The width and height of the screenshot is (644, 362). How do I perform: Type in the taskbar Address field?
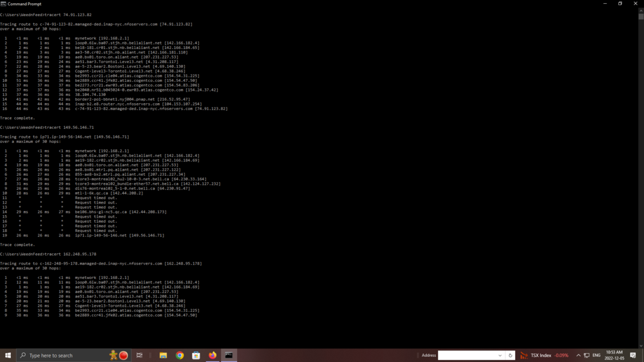(467, 356)
